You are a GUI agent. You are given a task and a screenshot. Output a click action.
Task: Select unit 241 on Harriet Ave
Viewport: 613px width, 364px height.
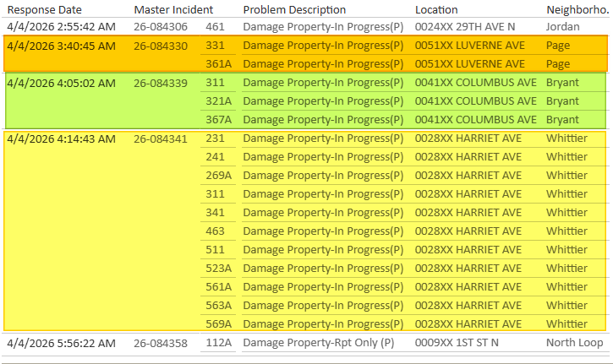pyautogui.click(x=215, y=156)
